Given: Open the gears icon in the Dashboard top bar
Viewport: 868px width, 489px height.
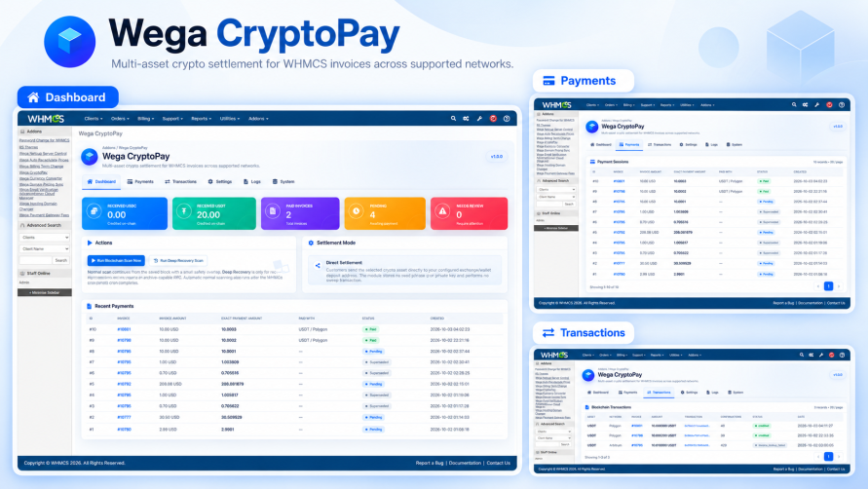Looking at the screenshot, I should [466, 119].
